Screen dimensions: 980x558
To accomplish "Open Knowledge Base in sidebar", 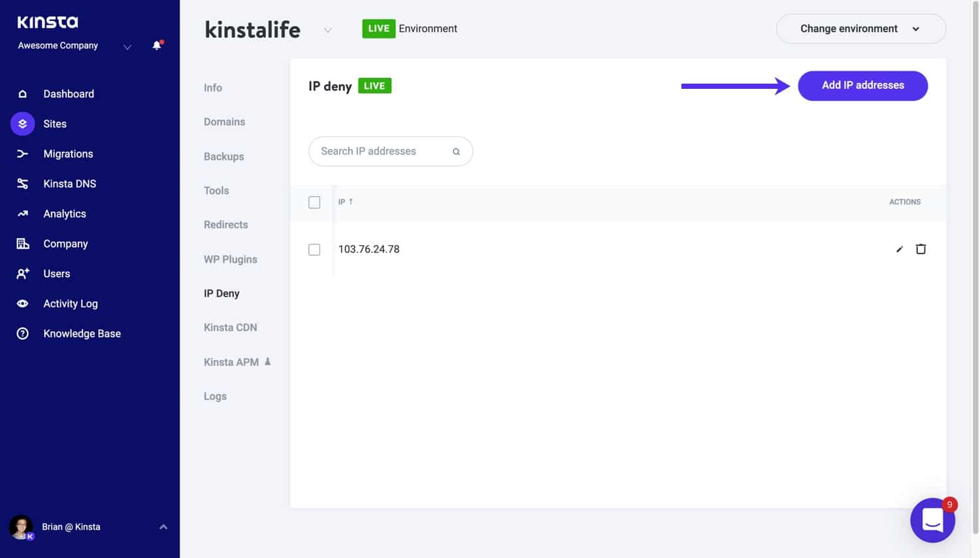I will pyautogui.click(x=82, y=333).
